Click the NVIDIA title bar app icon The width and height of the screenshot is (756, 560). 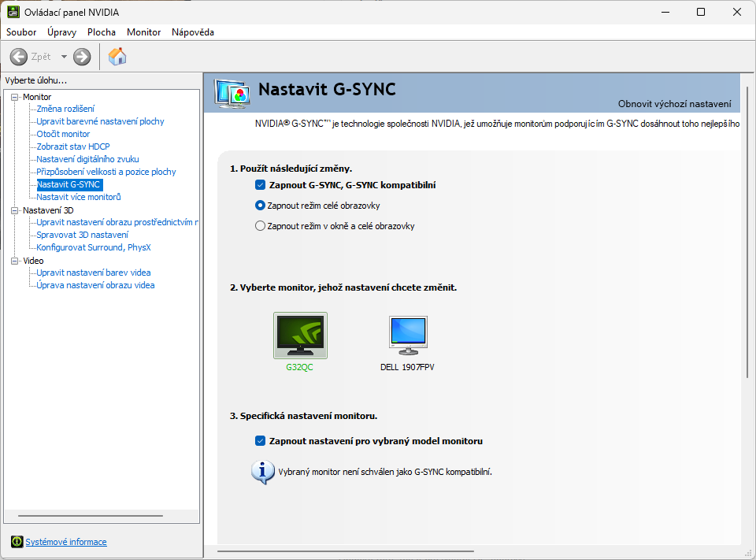point(13,12)
